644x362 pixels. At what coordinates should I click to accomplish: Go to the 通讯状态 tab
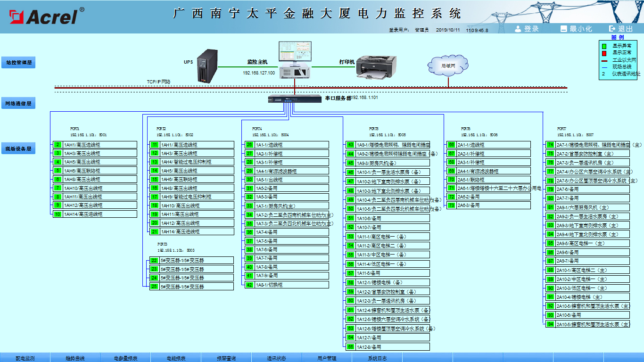[276, 358]
